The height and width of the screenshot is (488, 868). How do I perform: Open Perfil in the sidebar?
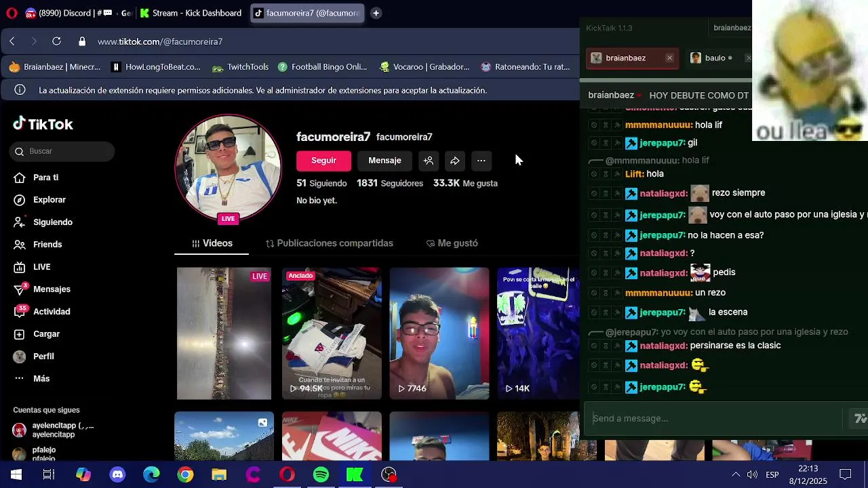[43, 357]
